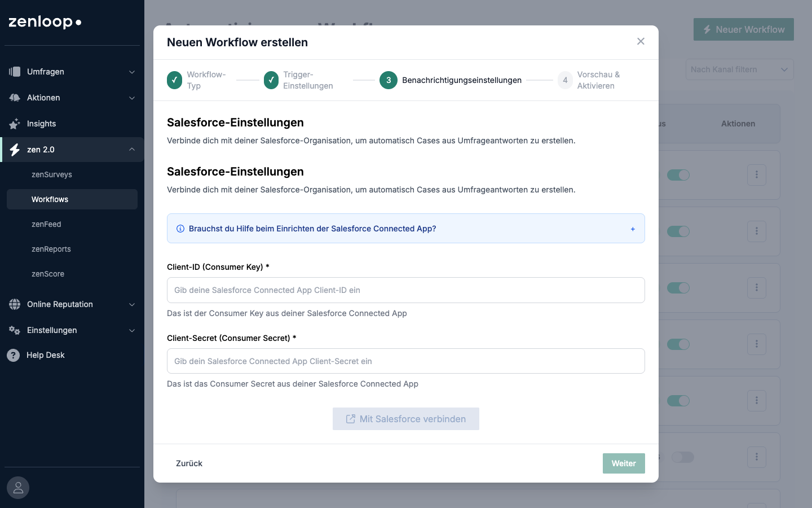The image size is (812, 508).
Task: Close the Neuen Workflow erstellen dialog
Action: pos(641,41)
